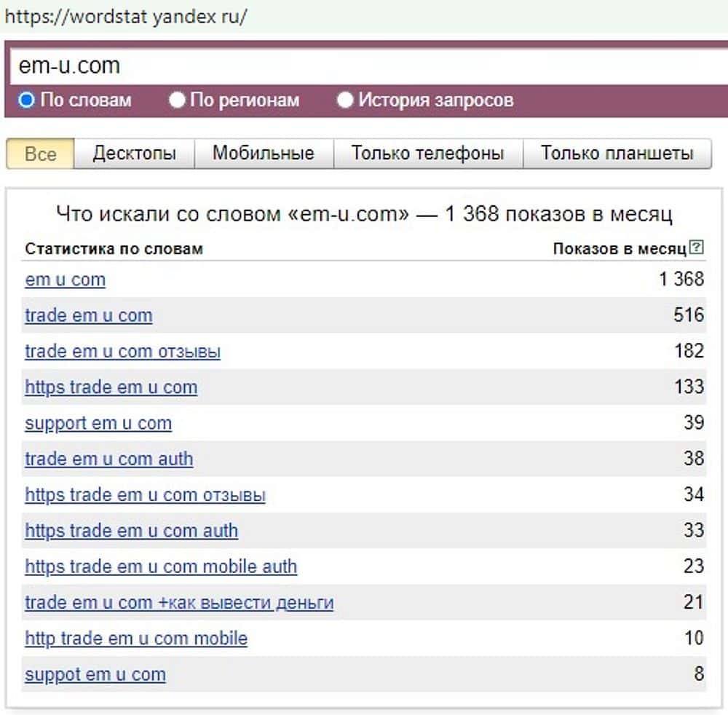Click the 1 368 value in first row
728x715 pixels.
coord(681,279)
